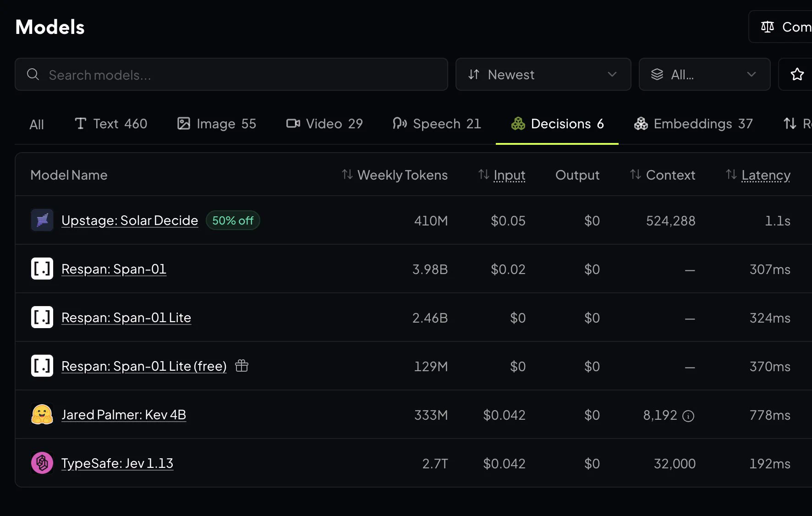The image size is (812, 516).
Task: Switch to the Text 460 tab
Action: 111,124
